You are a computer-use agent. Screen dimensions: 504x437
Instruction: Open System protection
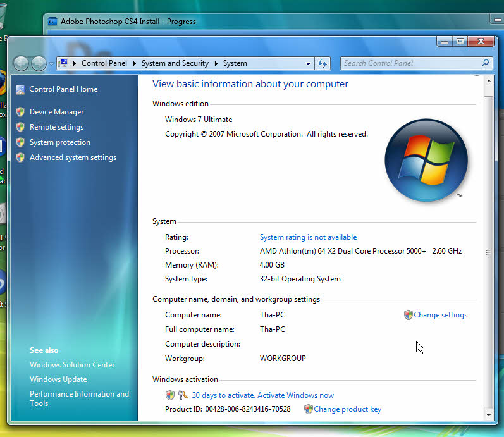point(60,142)
